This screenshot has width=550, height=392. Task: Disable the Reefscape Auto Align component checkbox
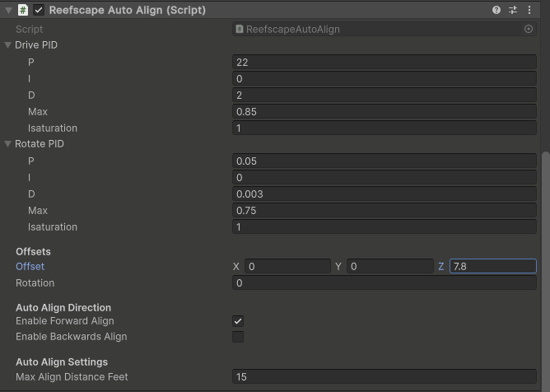(39, 10)
